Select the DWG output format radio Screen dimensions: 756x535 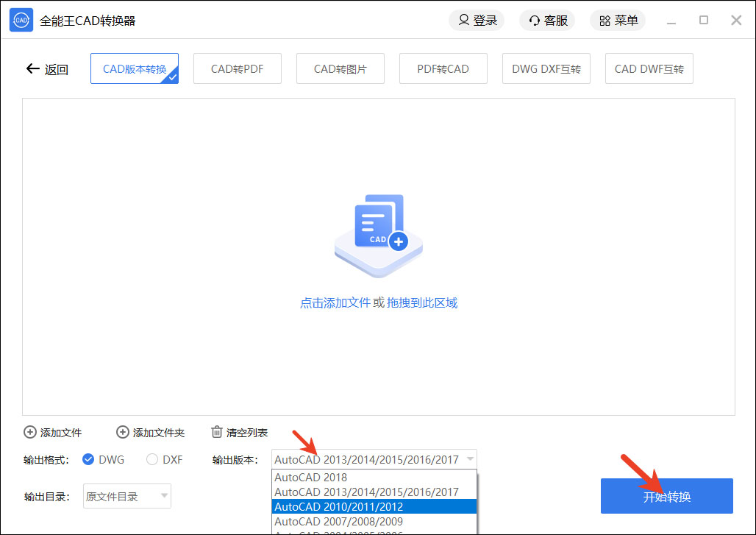[88, 459]
